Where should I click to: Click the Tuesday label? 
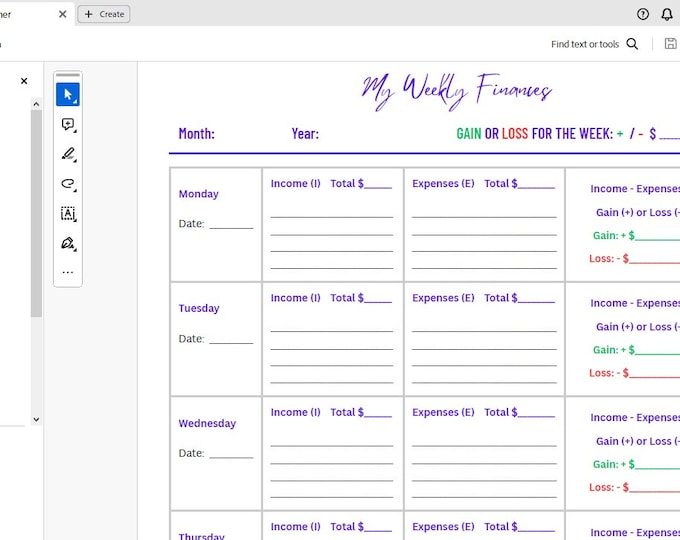coord(199,308)
